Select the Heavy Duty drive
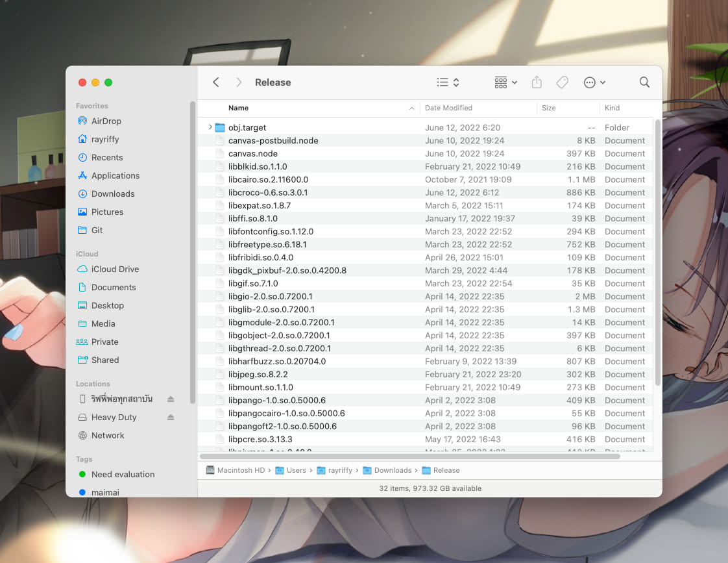 [114, 417]
